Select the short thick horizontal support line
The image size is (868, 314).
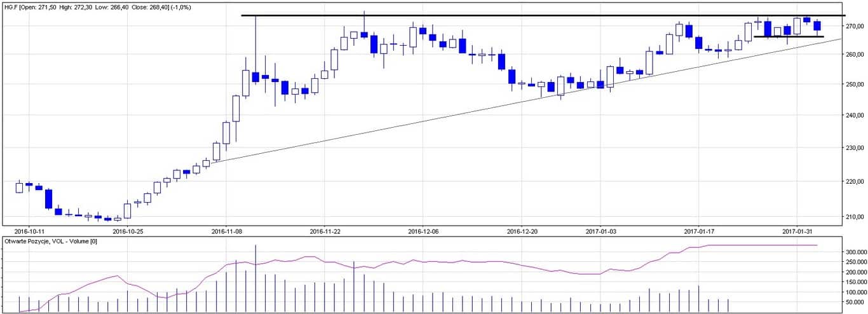tap(788, 37)
